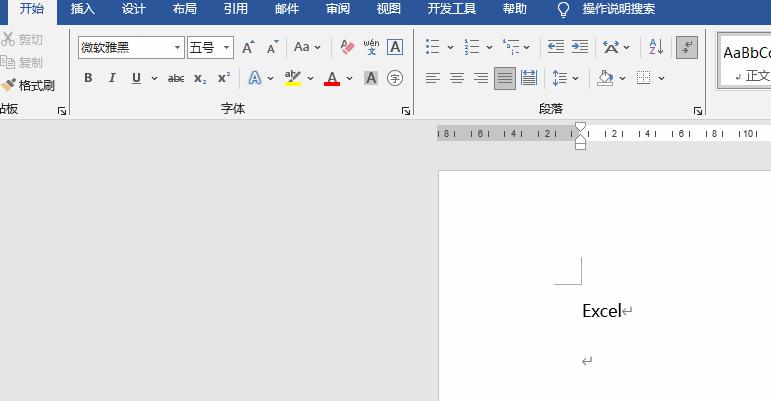Switch to the 设计 (Design) tab

pyautogui.click(x=133, y=9)
